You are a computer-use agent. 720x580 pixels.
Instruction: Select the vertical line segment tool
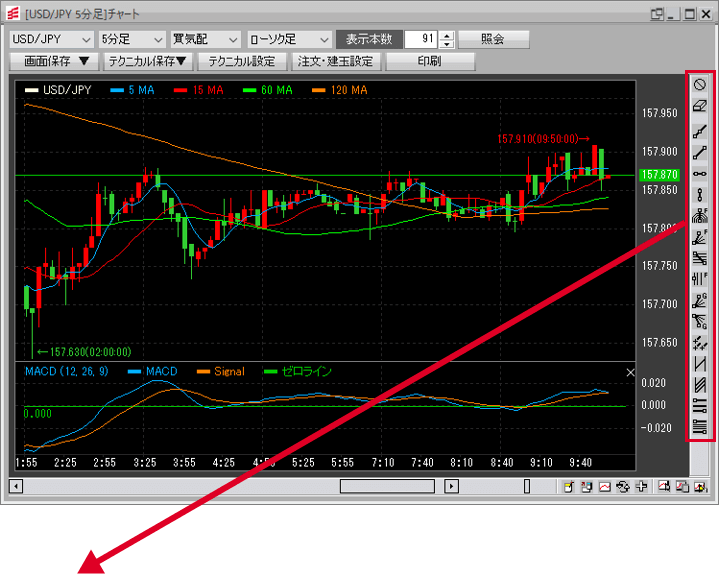[x=700, y=195]
